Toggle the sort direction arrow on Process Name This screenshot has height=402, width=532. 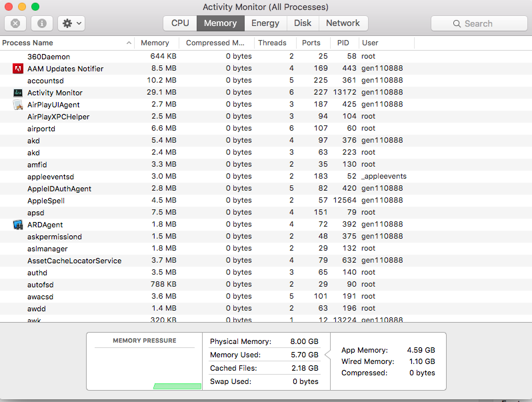pos(129,43)
